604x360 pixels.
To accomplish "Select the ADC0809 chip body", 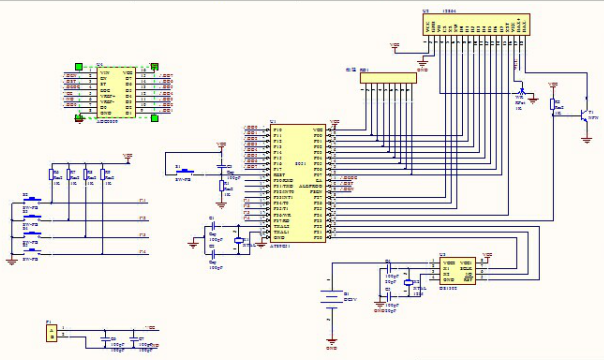I will (116, 92).
